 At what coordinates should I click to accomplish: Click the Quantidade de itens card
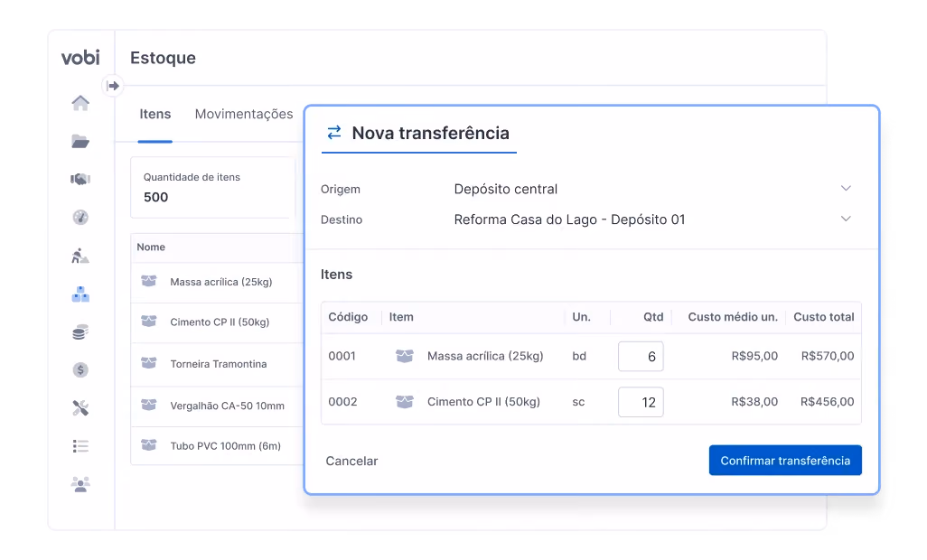213,188
